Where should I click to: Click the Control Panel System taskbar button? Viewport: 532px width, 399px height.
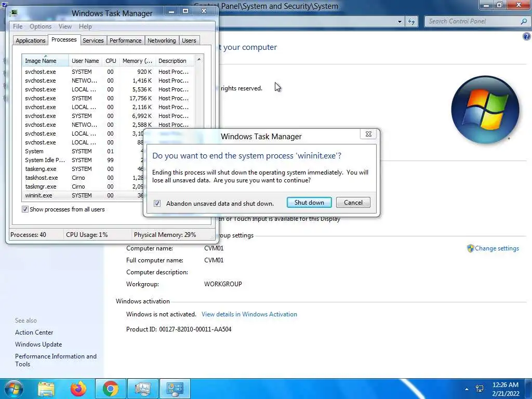pyautogui.click(x=175, y=389)
